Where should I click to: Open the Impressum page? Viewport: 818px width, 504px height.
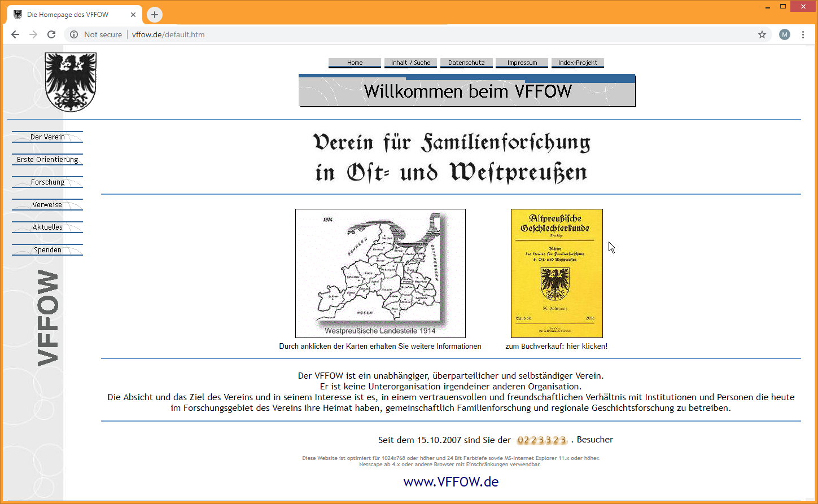point(521,63)
